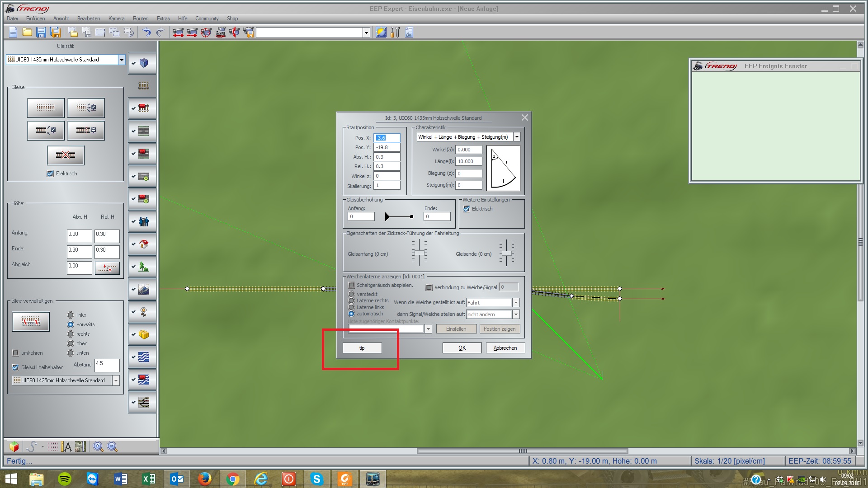Click the zoom in magnifier icon
Screen dimensions: 868x488
(x=98, y=446)
